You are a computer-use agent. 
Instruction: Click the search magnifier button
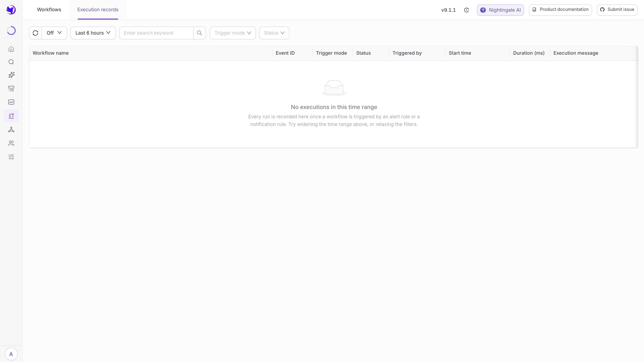(199, 33)
